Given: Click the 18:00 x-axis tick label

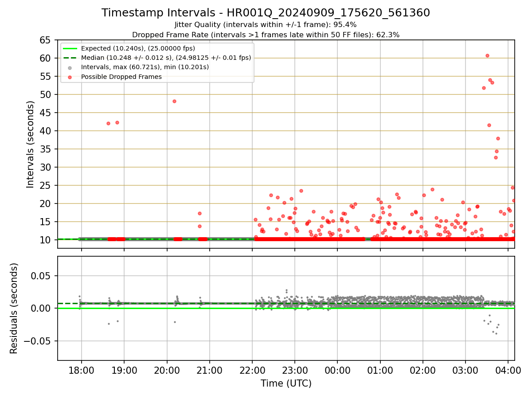Looking at the screenshot, I should pos(81,370).
